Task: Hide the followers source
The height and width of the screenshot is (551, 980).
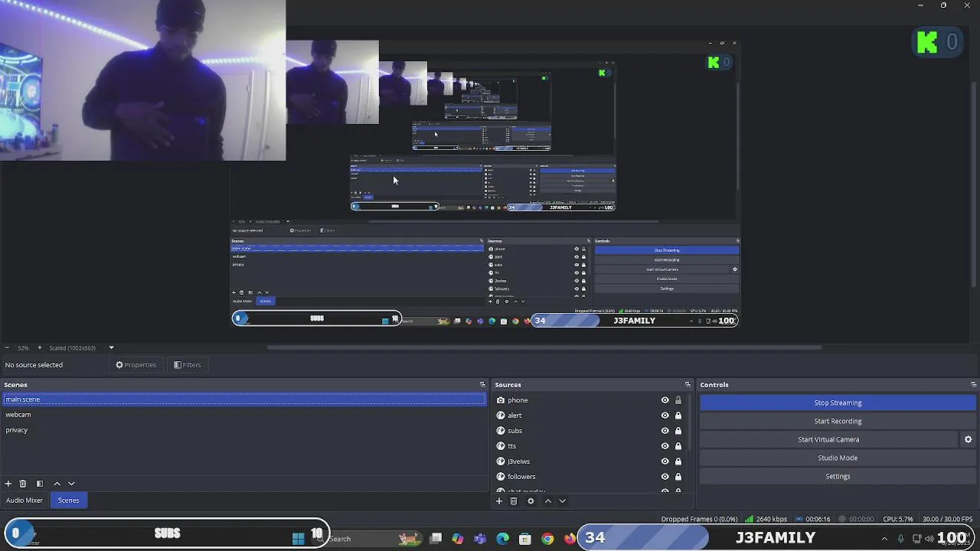Action: click(x=665, y=477)
